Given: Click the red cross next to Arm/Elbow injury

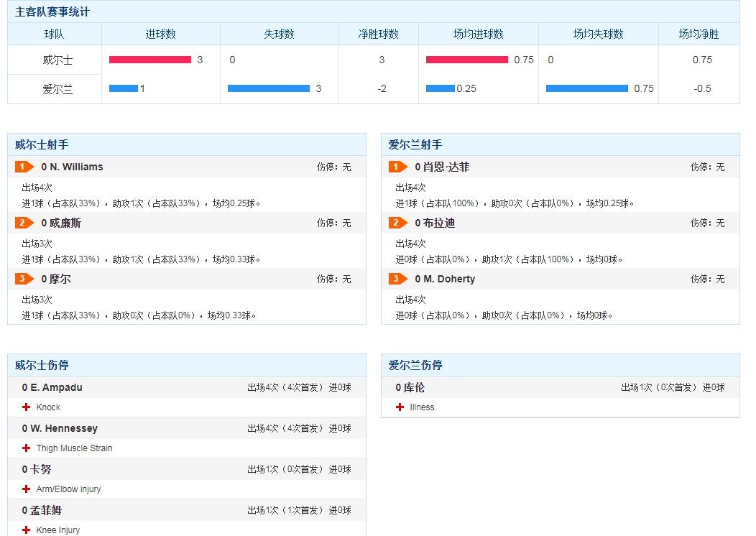Looking at the screenshot, I should pyautogui.click(x=27, y=489).
